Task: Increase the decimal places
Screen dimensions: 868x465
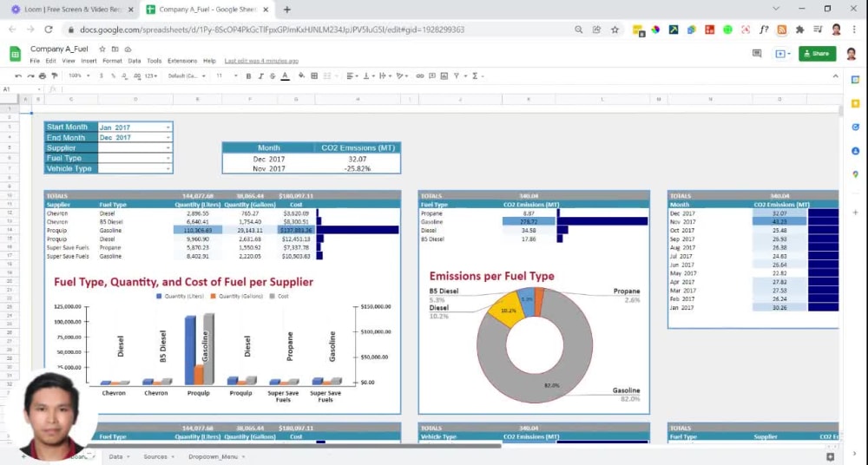Action: pyautogui.click(x=137, y=75)
